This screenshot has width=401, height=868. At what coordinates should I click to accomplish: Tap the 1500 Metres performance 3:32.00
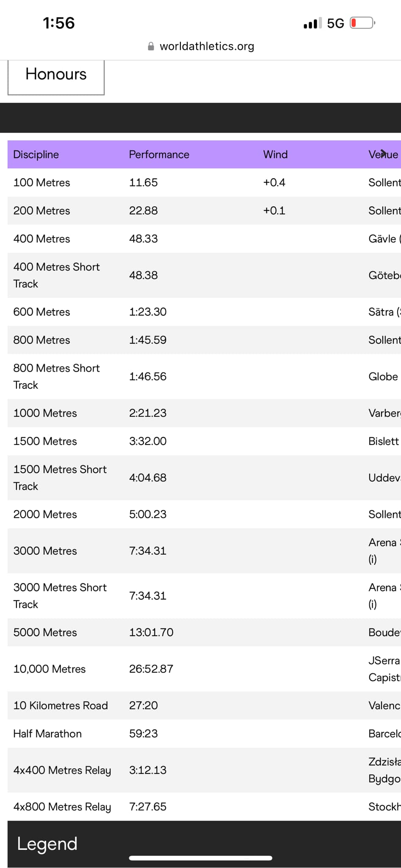(148, 441)
